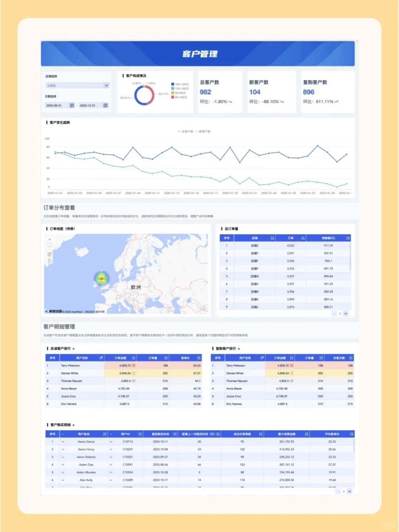Click Denise White in 复购客户排行
Image resolution: width=399 pixels, height=532 pixels.
pyautogui.click(x=235, y=374)
